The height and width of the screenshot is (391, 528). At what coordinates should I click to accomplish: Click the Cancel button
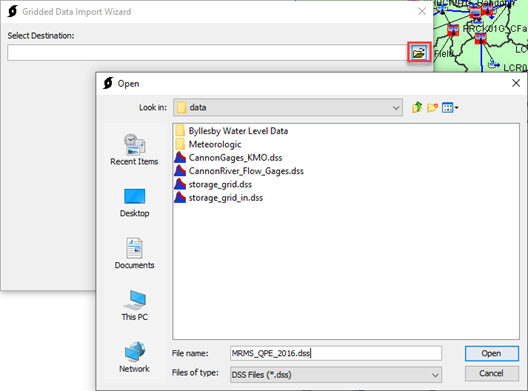pyautogui.click(x=492, y=373)
